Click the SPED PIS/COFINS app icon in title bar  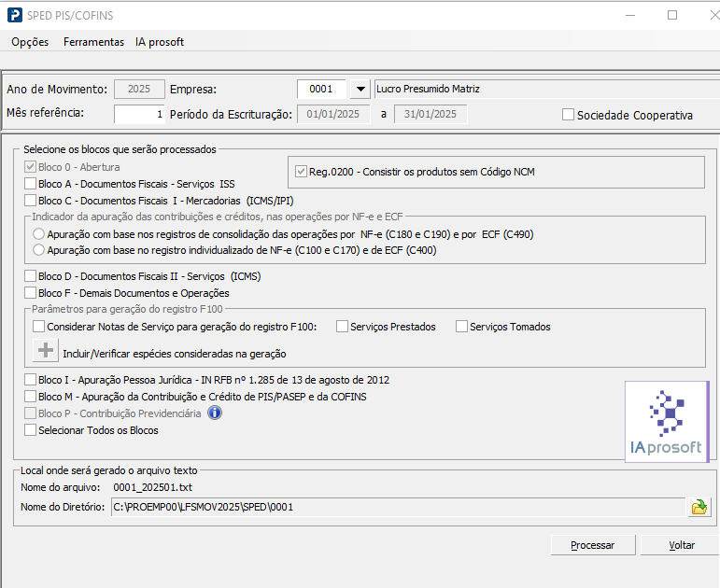click(15, 16)
